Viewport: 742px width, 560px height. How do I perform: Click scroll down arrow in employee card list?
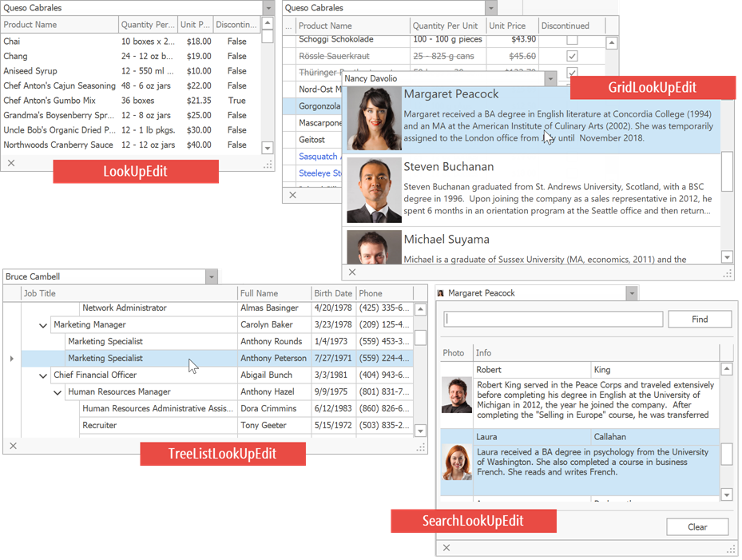coord(728,257)
